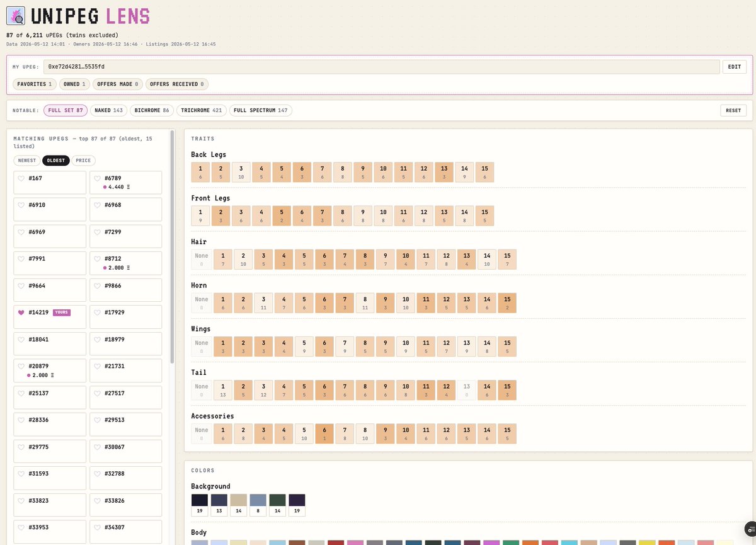Select Wings trait 1
The width and height of the screenshot is (756, 545).
[223, 347]
